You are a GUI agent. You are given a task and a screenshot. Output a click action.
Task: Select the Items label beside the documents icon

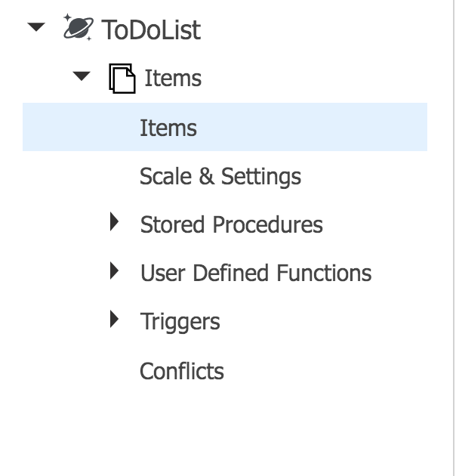click(173, 78)
